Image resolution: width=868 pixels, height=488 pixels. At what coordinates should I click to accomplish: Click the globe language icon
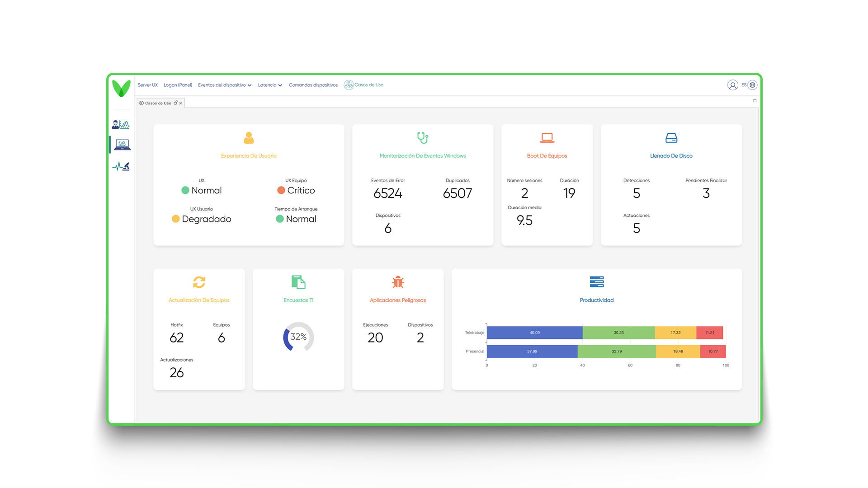pos(752,85)
